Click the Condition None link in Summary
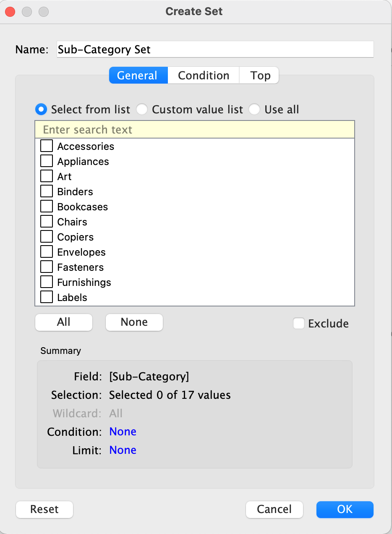This screenshot has height=534, width=392. coord(123,432)
